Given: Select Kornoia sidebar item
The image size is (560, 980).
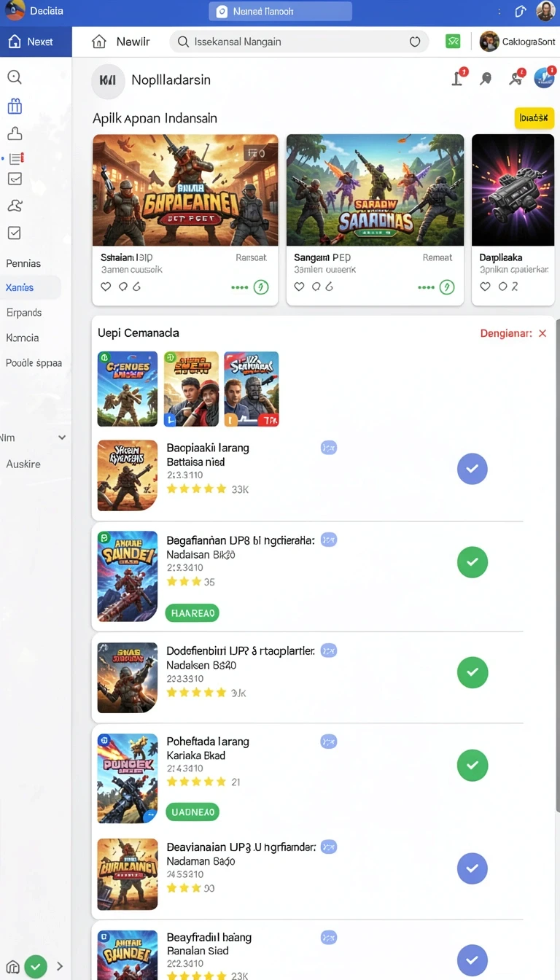Looking at the screenshot, I should (23, 338).
